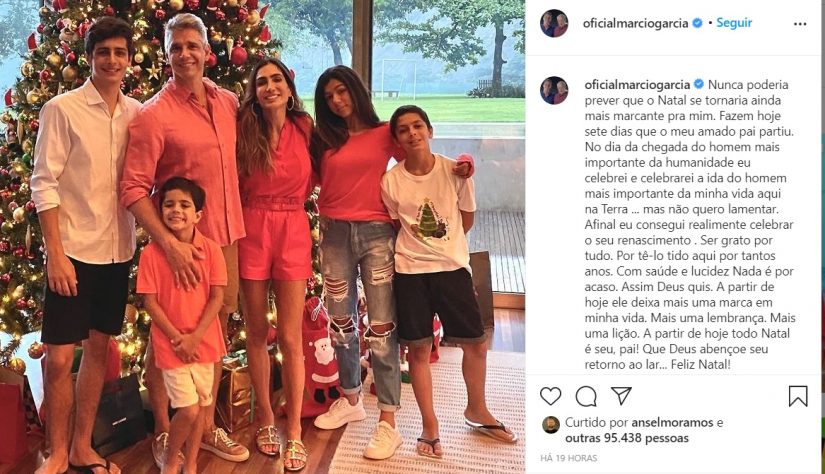Click small liker avatar beside Curtido por
Viewport: 825px width, 474px height.
click(551, 424)
